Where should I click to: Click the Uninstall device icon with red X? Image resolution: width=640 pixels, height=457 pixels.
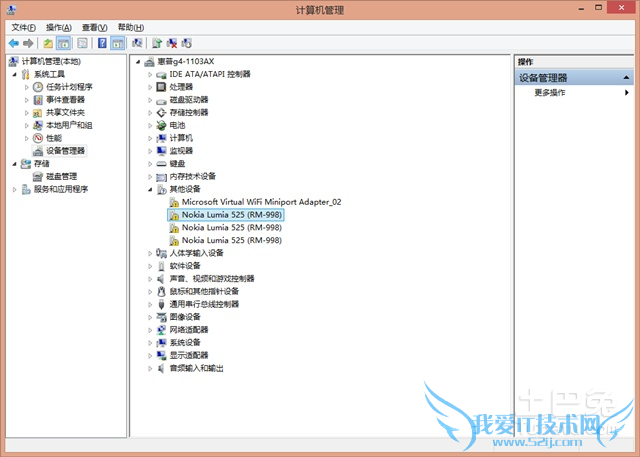coord(172,43)
